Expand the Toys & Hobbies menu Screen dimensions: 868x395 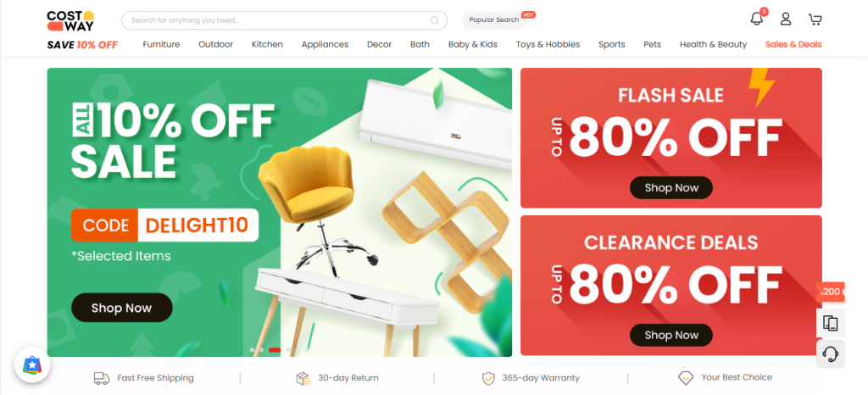point(548,44)
